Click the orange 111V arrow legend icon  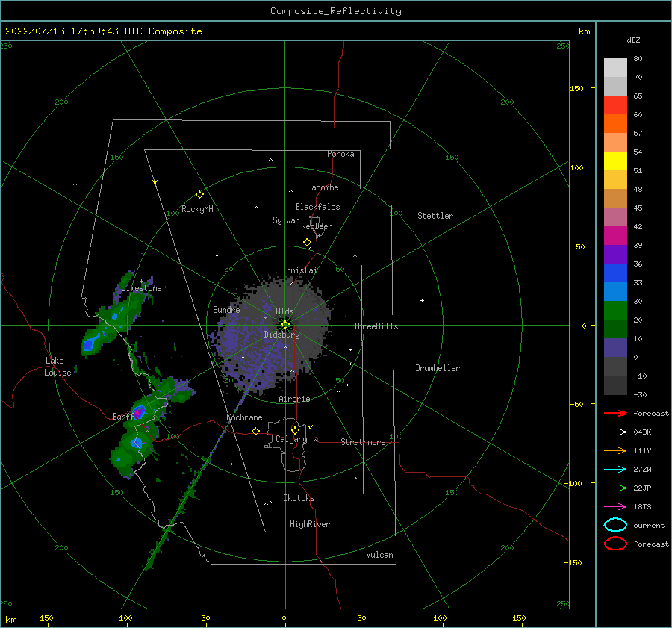(615, 450)
